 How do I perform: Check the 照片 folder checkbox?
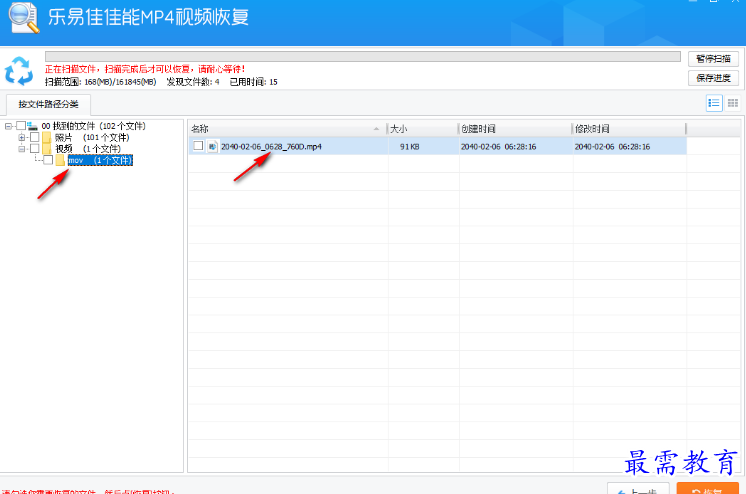coord(35,138)
